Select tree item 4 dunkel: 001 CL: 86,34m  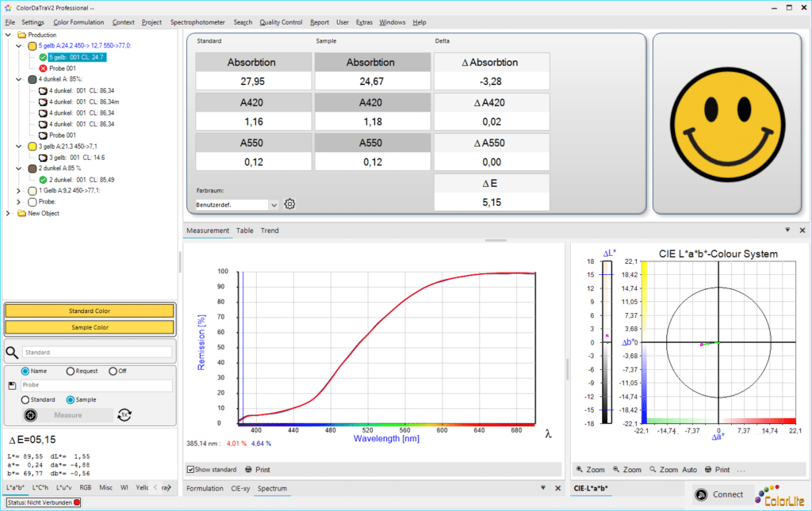tap(84, 102)
